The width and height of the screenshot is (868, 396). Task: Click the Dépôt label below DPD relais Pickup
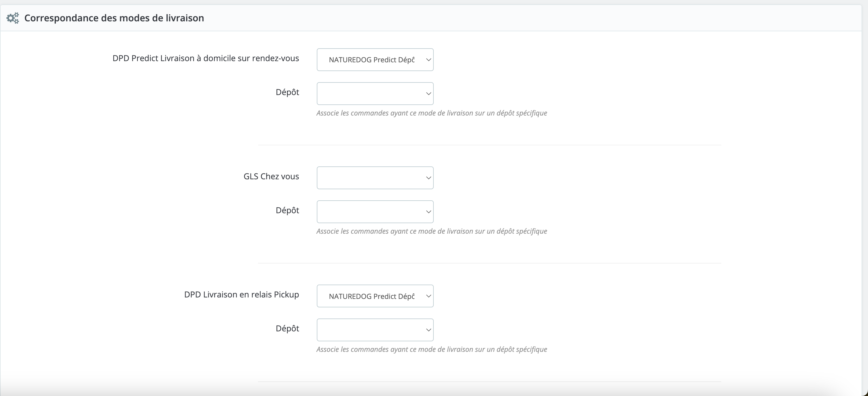point(287,328)
